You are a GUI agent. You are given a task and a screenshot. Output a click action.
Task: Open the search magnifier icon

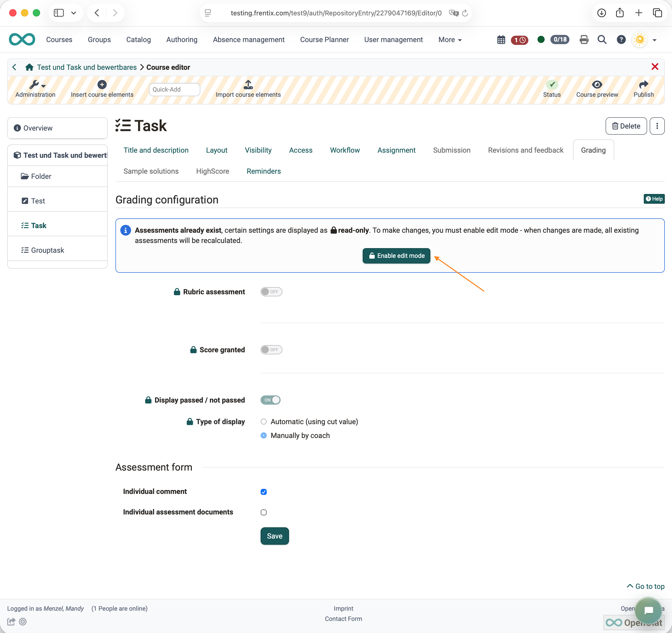point(602,40)
